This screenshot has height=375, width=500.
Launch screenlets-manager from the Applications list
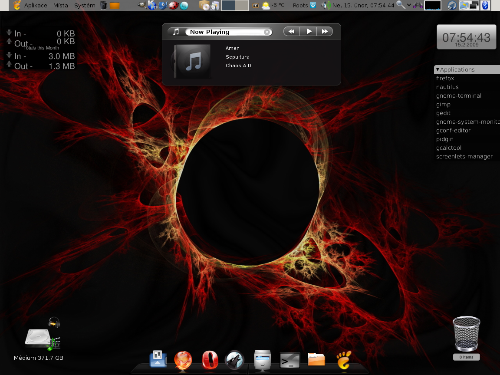[x=464, y=156]
